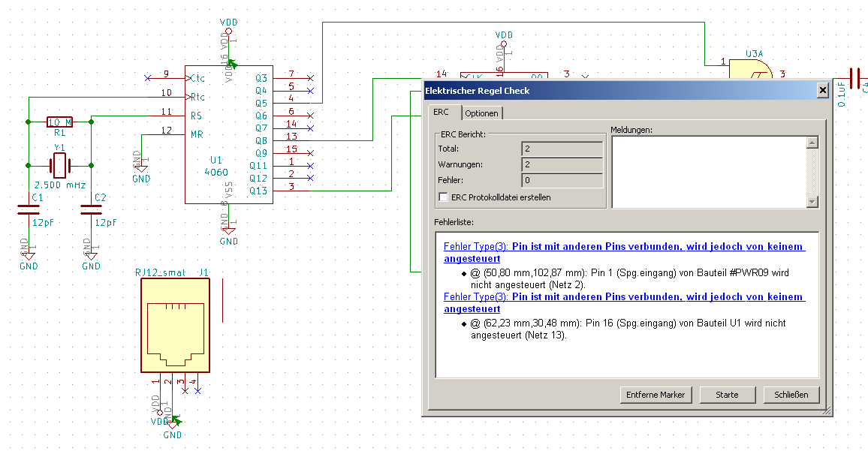
Task: Select the U1 4060 chip body
Action: click(x=228, y=134)
